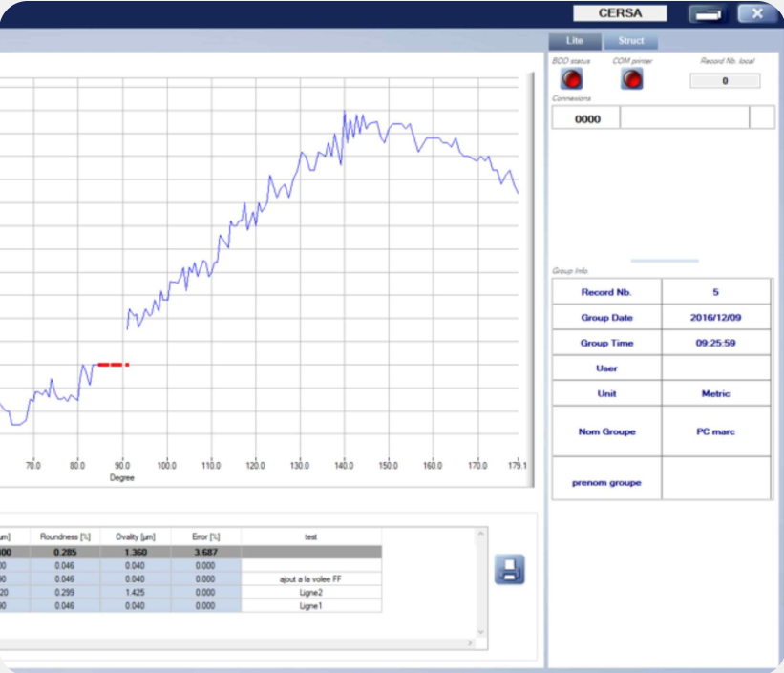Click the Error [%] column header

207,537
